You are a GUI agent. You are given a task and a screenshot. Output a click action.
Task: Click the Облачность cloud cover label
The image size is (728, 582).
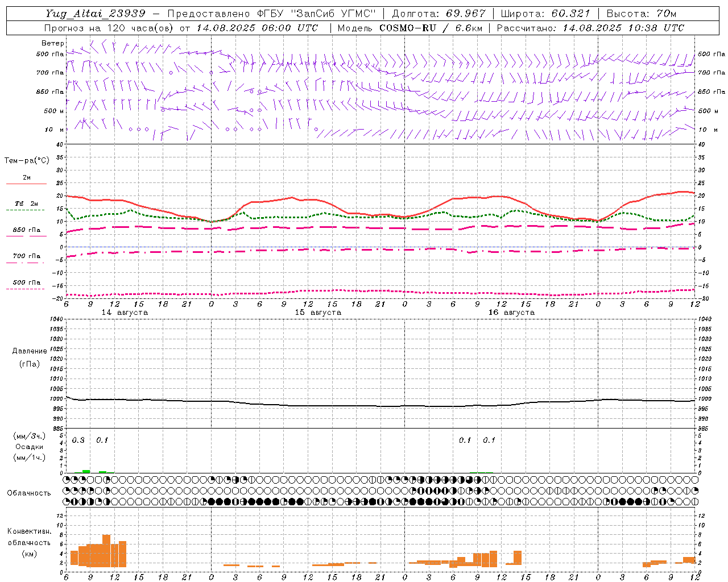pos(29,493)
